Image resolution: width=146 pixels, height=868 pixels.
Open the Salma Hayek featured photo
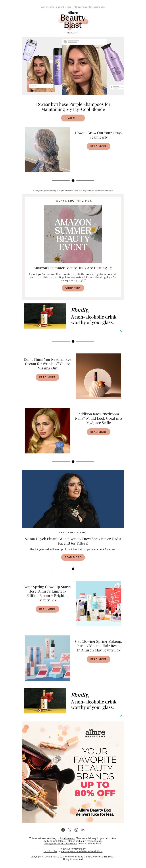(x=73, y=499)
